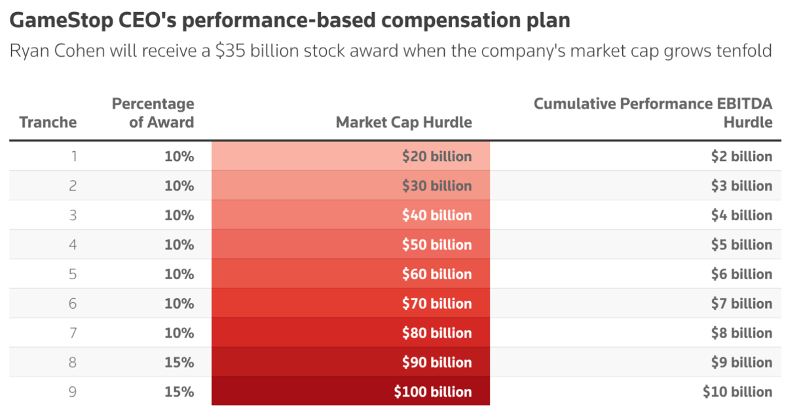Screen dimensions: 800x420
Task: Click the Percentage of Award column header
Action: (x=153, y=113)
